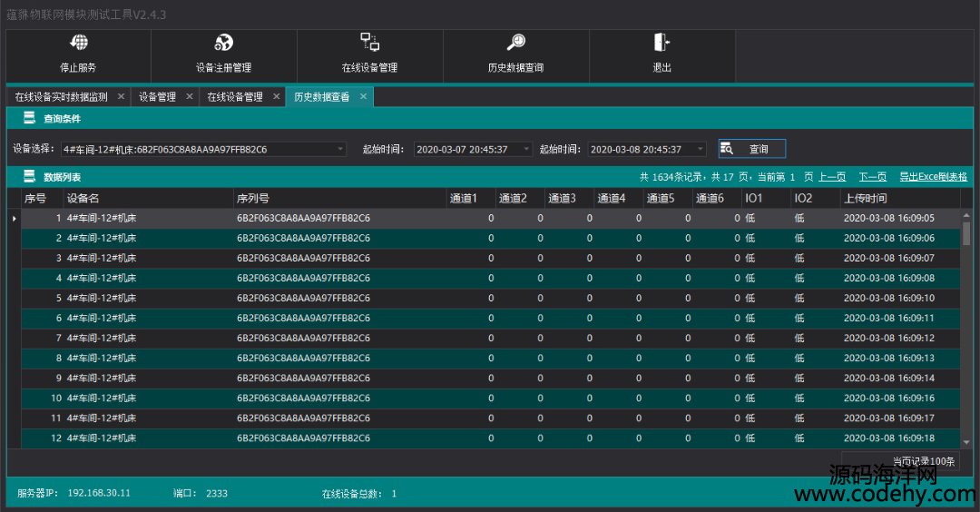
Task: Click 导出Excel表格 export link
Action: [933, 177]
